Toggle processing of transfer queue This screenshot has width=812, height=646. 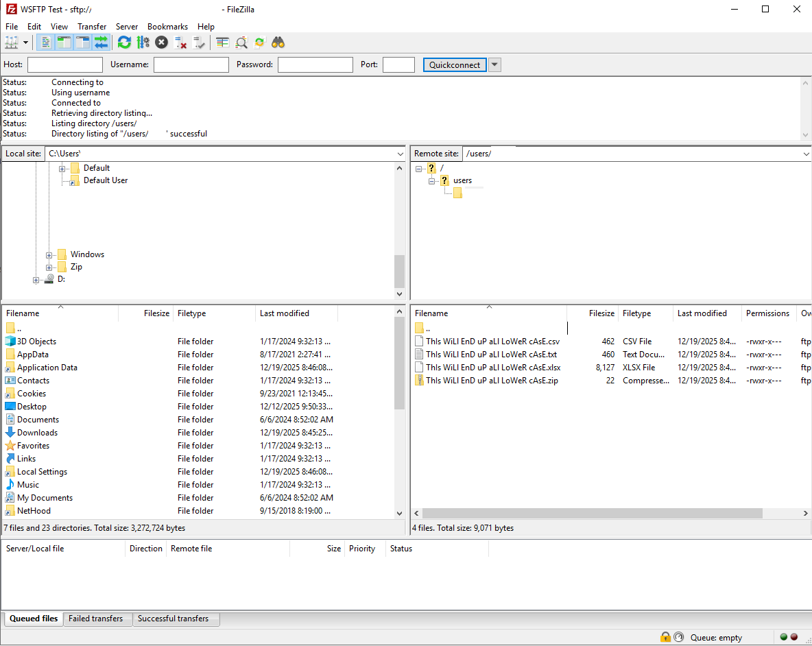click(x=143, y=43)
